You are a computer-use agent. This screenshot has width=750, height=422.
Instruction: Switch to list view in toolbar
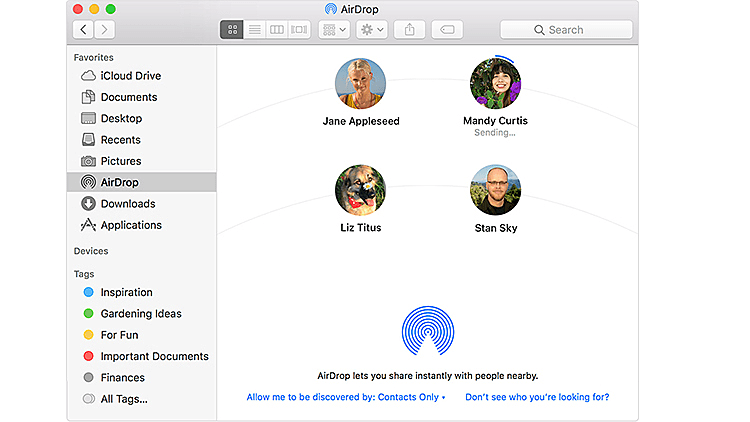(254, 30)
